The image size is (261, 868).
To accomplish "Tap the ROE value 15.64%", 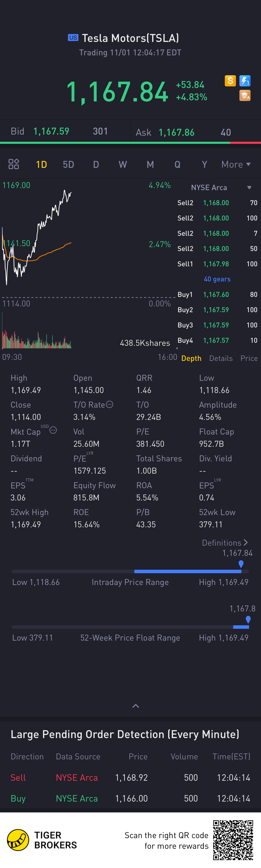I will [87, 524].
